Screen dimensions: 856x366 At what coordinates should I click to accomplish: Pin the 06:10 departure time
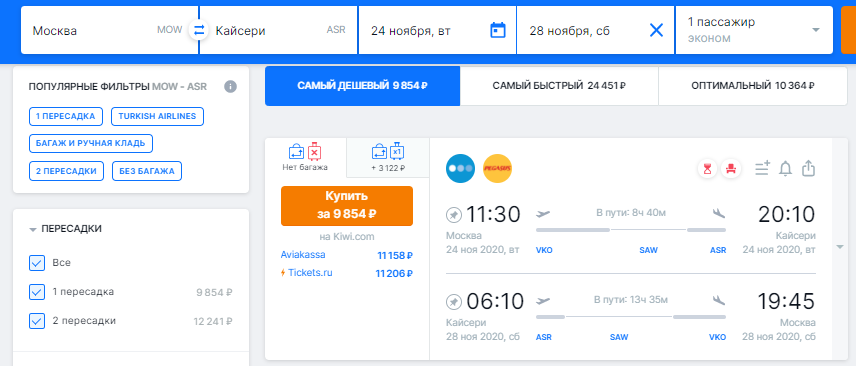[x=454, y=301]
